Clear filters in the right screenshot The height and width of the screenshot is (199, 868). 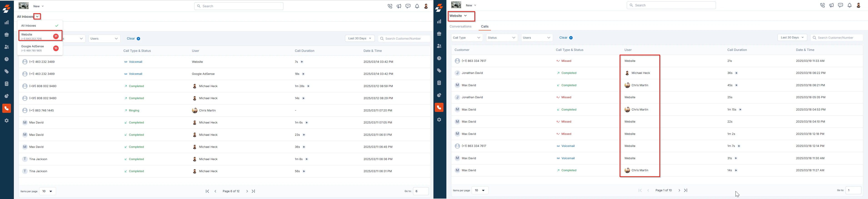pos(566,38)
